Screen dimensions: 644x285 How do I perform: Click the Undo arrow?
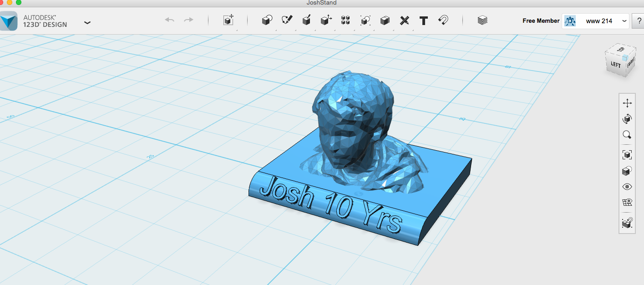point(169,20)
